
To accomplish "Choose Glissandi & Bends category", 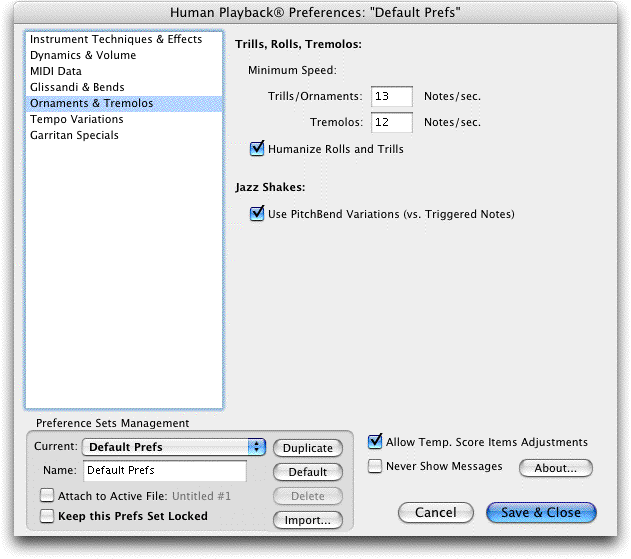I will coord(124,87).
